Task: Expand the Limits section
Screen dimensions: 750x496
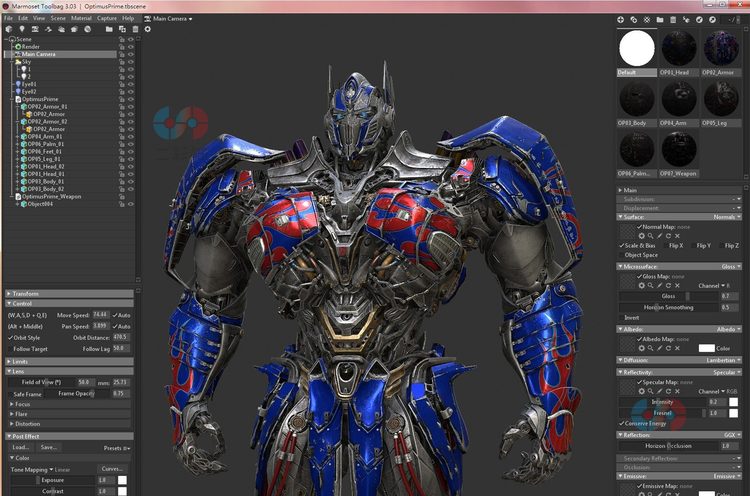Action: [69, 362]
